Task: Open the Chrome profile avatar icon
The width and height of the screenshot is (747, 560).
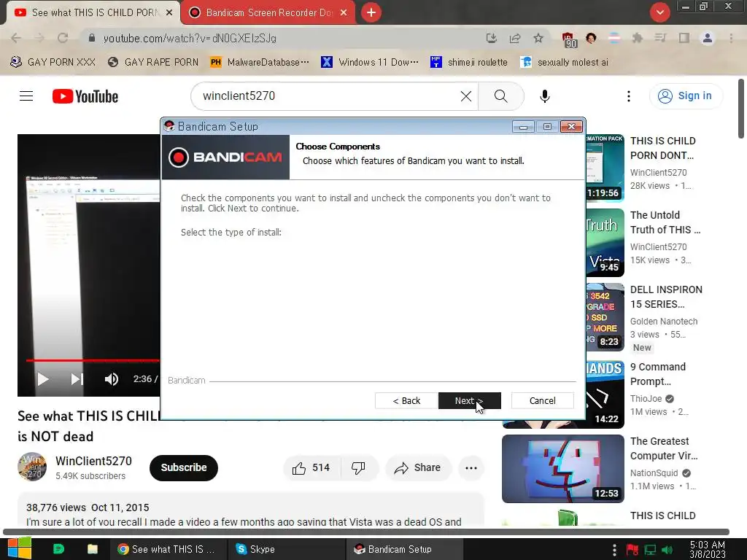Action: (x=708, y=38)
